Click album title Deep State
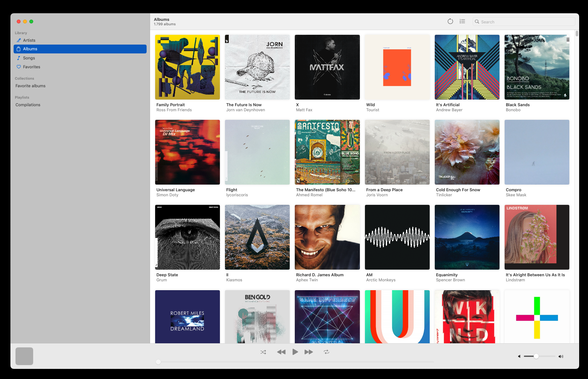The height and width of the screenshot is (379, 588). (167, 275)
